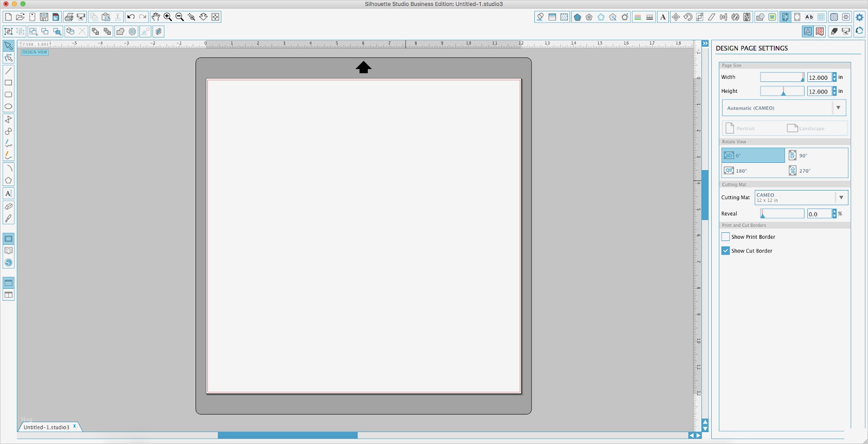Collapse the side panel with the chevron
Screen dimensions: 868x444
705,43
